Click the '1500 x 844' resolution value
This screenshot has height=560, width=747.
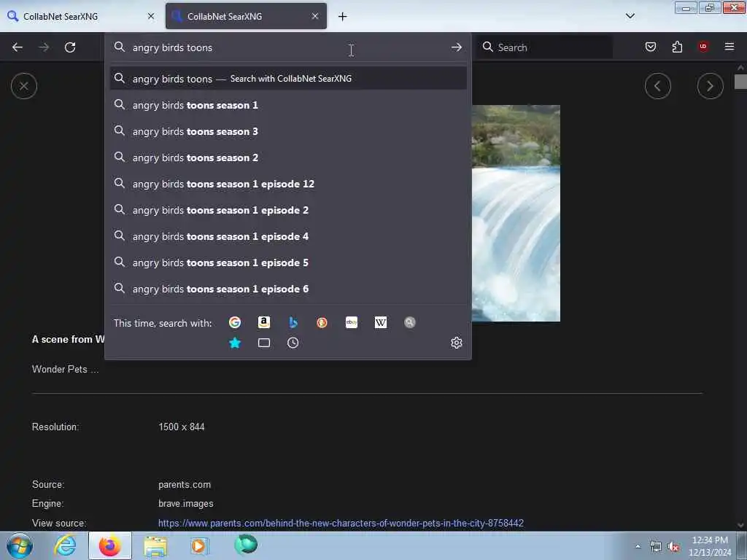[x=182, y=427]
